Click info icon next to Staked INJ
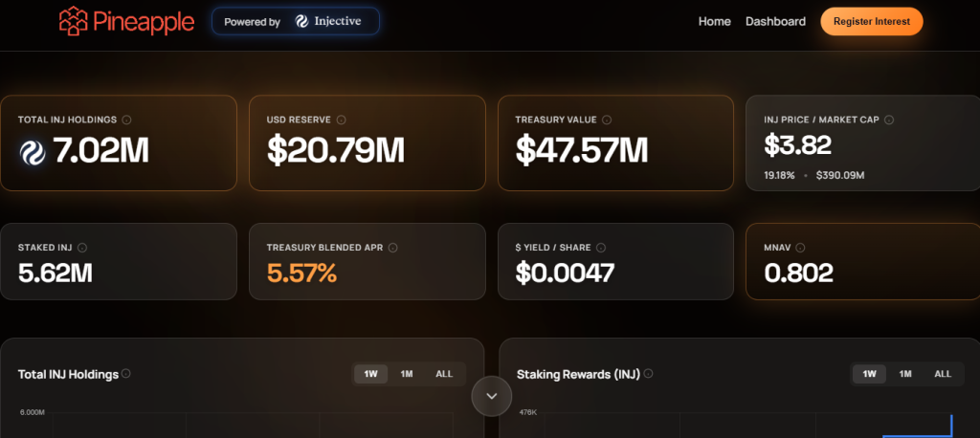 point(81,247)
